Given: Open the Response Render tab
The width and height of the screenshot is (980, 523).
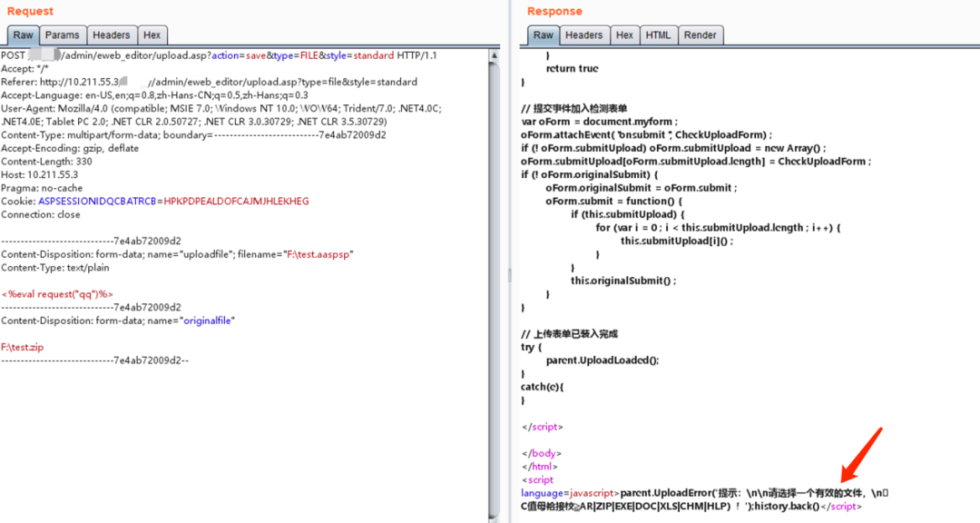Looking at the screenshot, I should point(700,35).
